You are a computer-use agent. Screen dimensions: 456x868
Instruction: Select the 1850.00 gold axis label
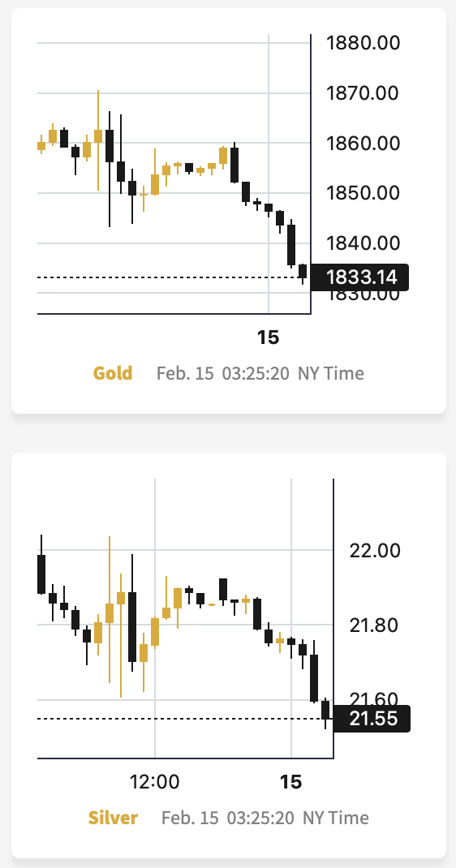click(363, 193)
